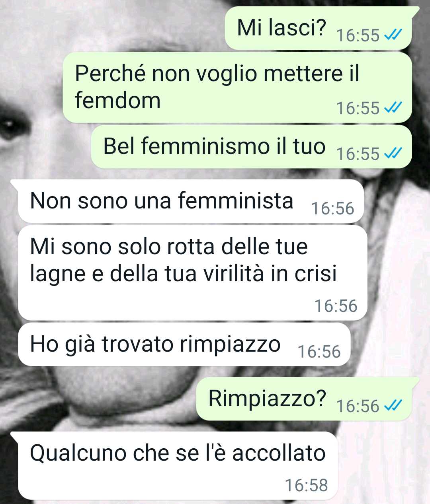430x504 pixels.
Task: Tap the timestamp on "Ho già trovato rimpiazzo"
Action: pyautogui.click(x=319, y=352)
